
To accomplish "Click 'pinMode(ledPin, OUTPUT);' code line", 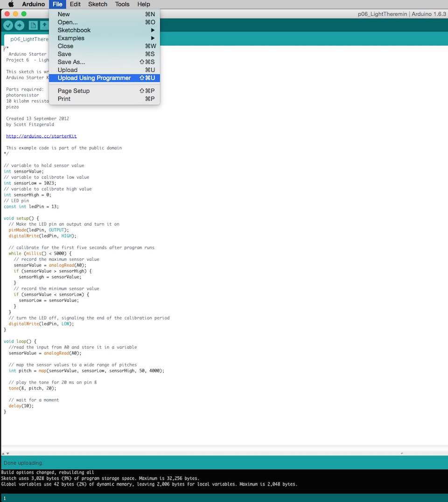I will [x=39, y=230].
